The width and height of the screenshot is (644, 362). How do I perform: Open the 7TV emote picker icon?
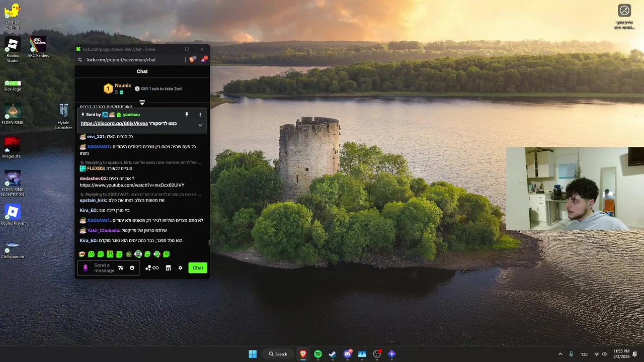121,268
